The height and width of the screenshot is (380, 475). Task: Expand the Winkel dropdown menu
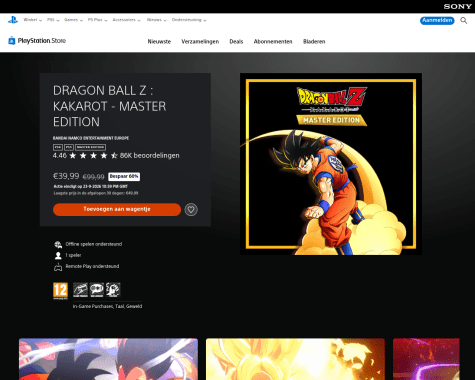coord(33,20)
